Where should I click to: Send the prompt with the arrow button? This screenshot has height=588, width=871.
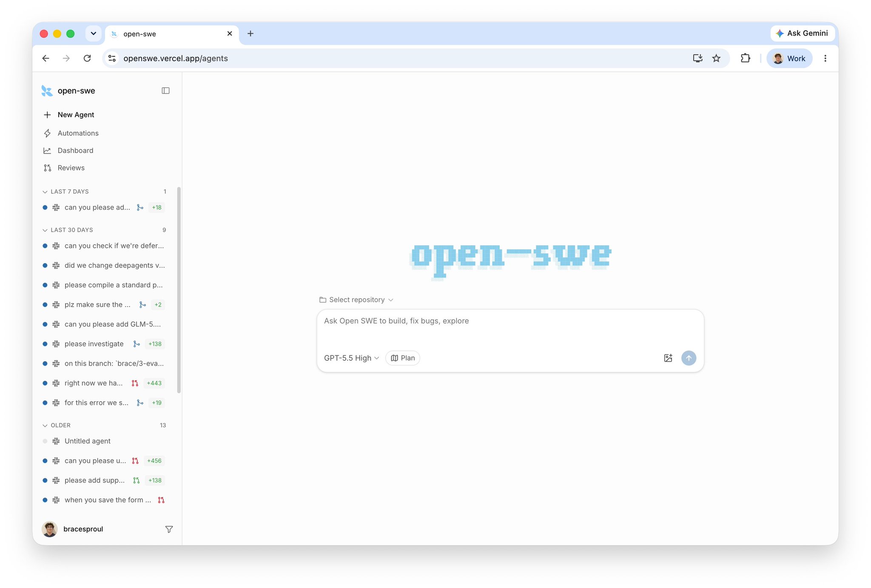click(689, 358)
